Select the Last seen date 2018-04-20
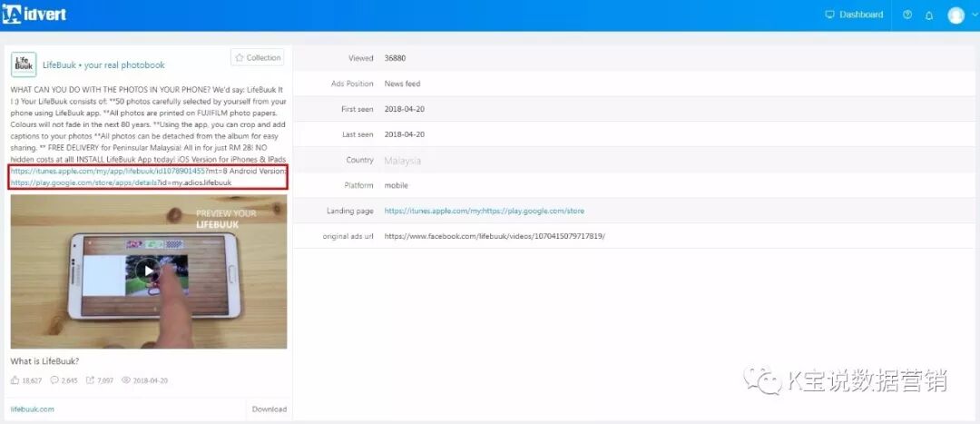The height and width of the screenshot is (424, 980). click(405, 134)
